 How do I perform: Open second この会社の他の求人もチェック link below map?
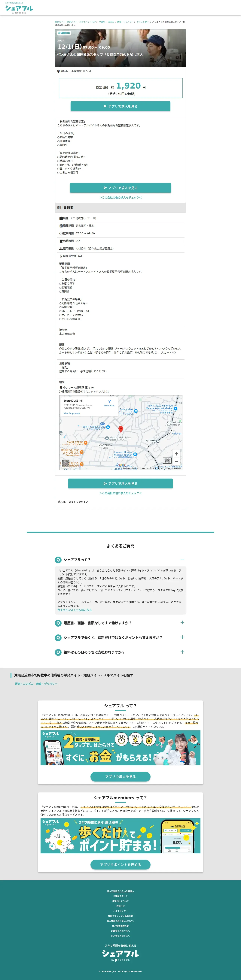click(x=120, y=493)
